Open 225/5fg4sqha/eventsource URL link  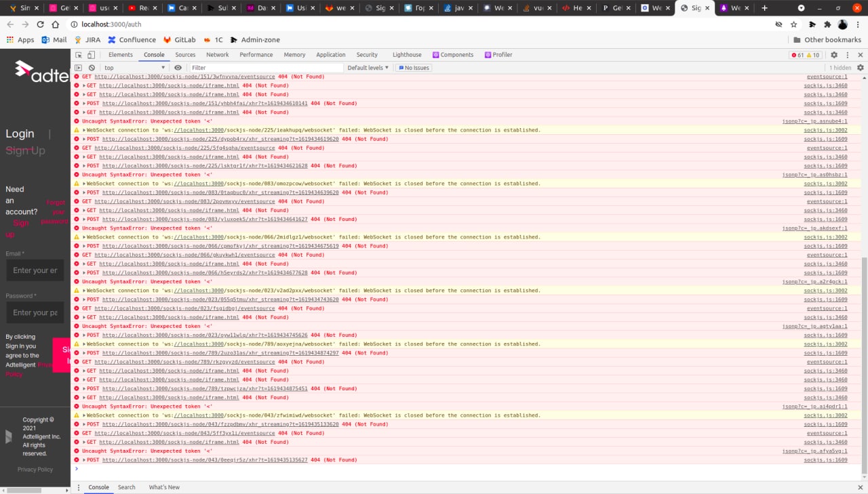pyautogui.click(x=184, y=148)
